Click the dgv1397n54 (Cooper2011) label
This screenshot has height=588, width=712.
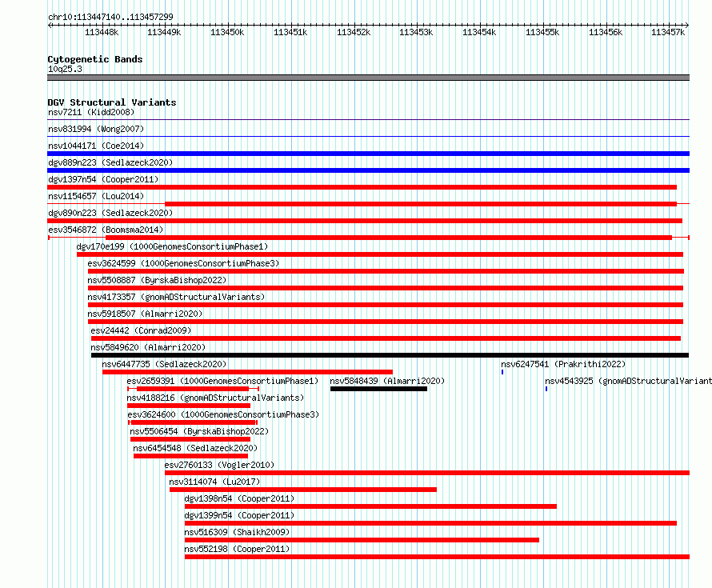click(103, 179)
